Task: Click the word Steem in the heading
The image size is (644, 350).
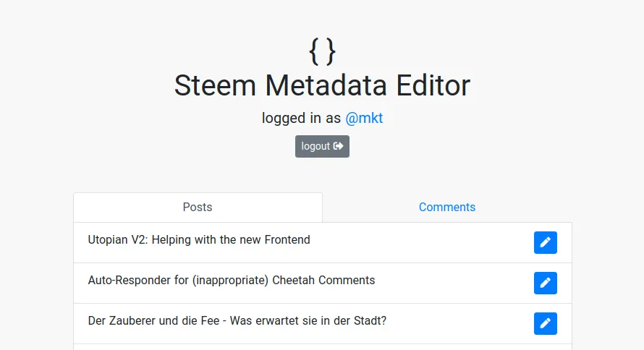Action: point(215,85)
